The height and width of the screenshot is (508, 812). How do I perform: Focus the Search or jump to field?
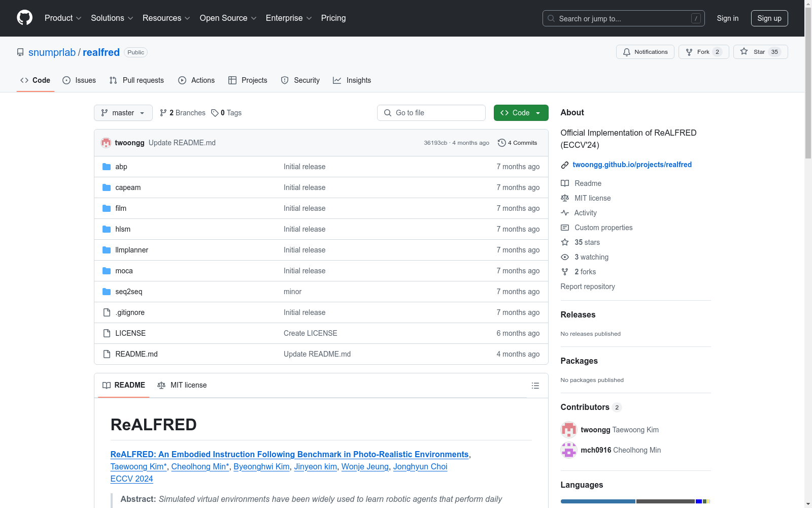624,18
